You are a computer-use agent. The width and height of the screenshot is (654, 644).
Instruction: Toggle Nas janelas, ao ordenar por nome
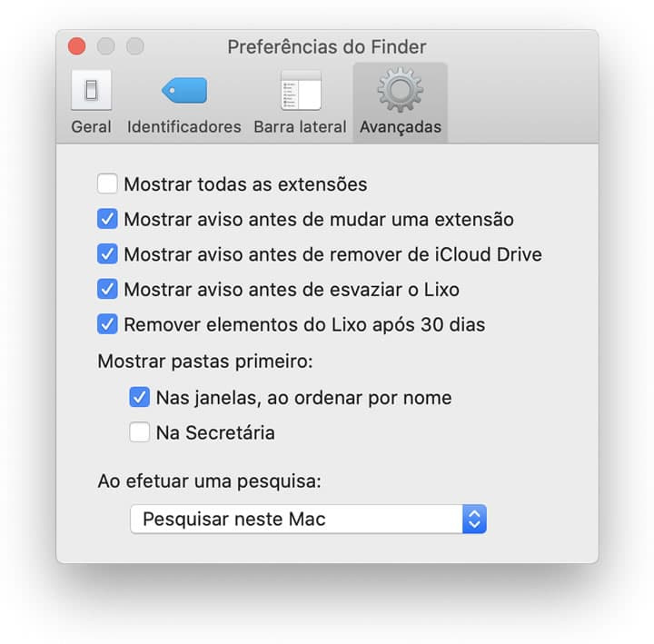pos(140,398)
